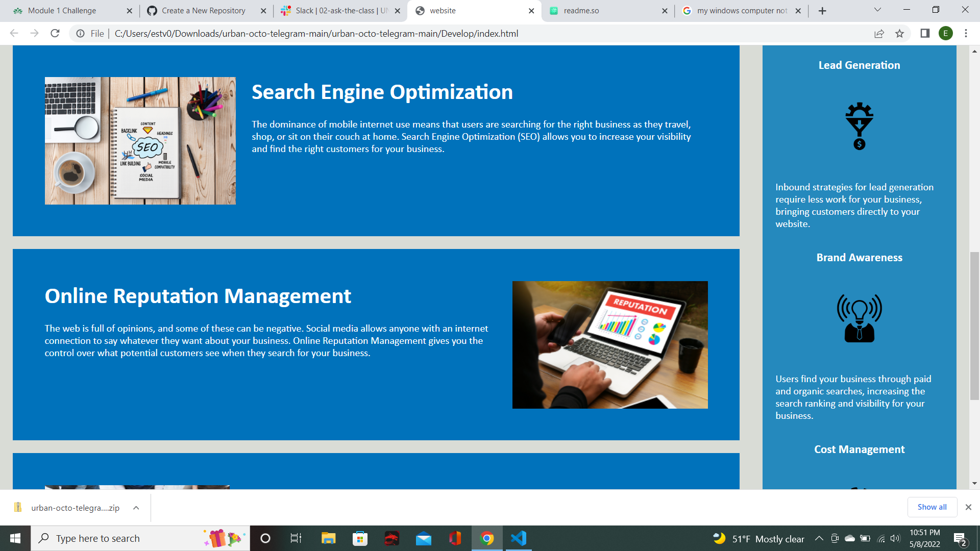980x551 pixels.
Task: Open battery status tray icon
Action: (865, 538)
